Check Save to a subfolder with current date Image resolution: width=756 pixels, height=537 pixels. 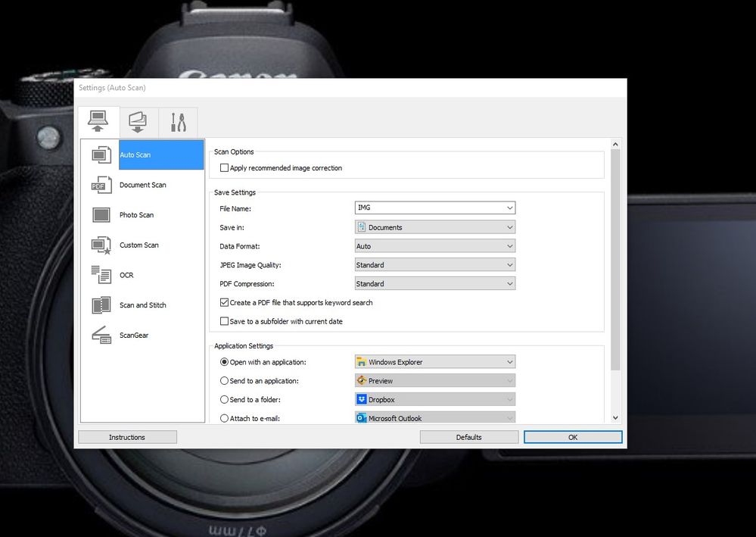[x=224, y=321]
